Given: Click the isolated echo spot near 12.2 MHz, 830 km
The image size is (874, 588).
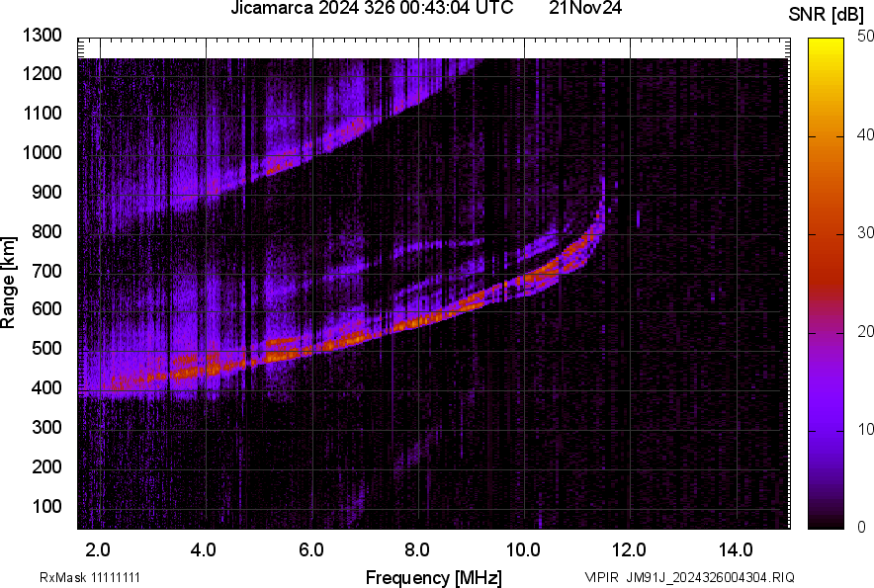Looking at the screenshot, I should pos(639,218).
